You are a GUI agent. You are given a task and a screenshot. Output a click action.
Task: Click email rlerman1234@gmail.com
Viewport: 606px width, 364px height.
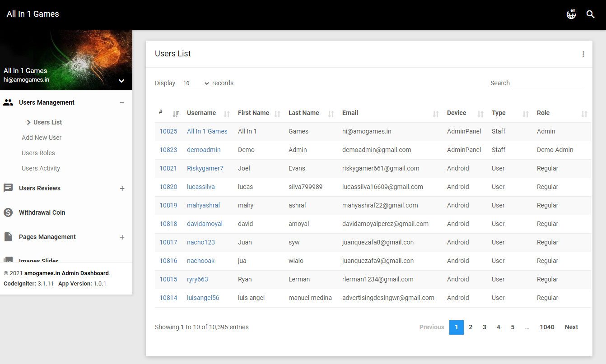point(378,279)
